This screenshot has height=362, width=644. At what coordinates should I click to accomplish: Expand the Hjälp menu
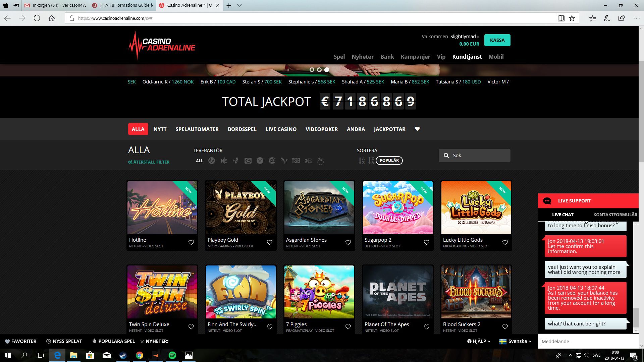(x=479, y=341)
